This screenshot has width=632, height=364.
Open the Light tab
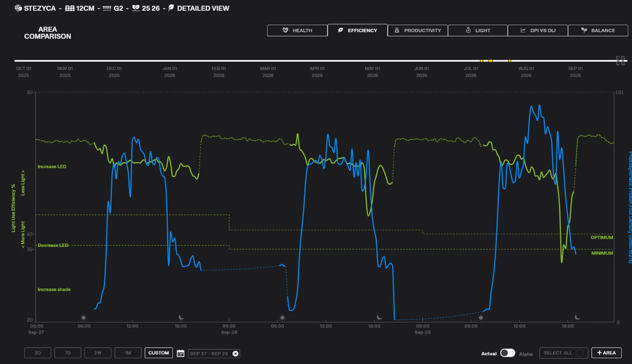478,30
